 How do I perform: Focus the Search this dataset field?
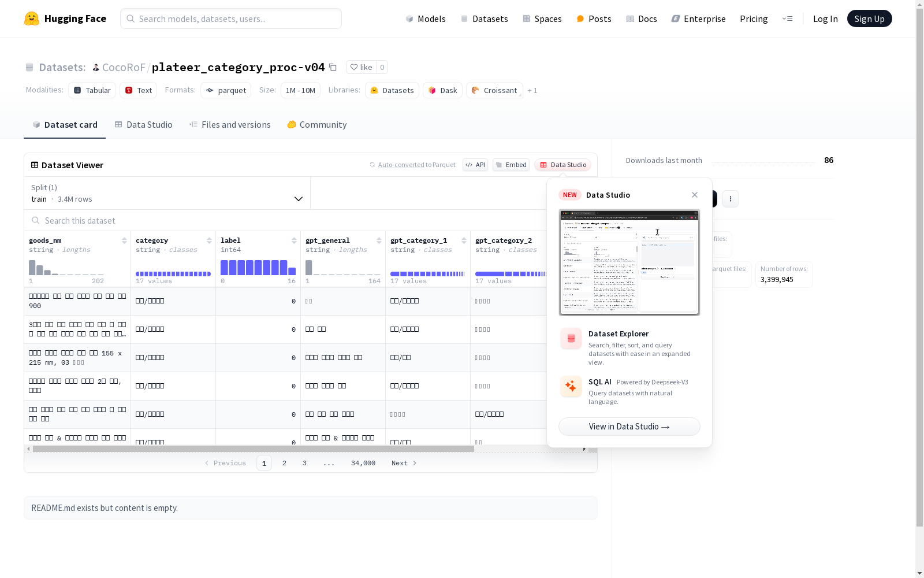[286, 221]
